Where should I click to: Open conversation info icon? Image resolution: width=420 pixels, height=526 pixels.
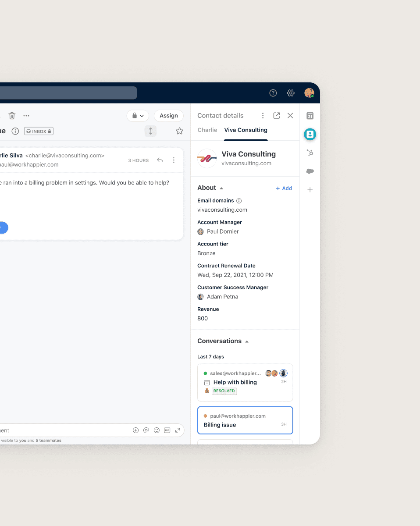click(x=15, y=131)
